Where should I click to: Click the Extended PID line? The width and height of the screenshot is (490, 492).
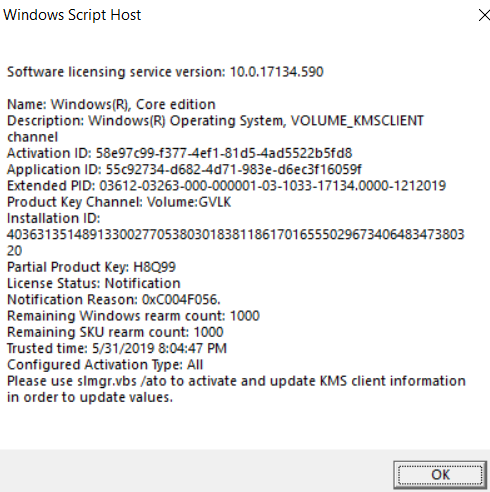[x=226, y=186]
